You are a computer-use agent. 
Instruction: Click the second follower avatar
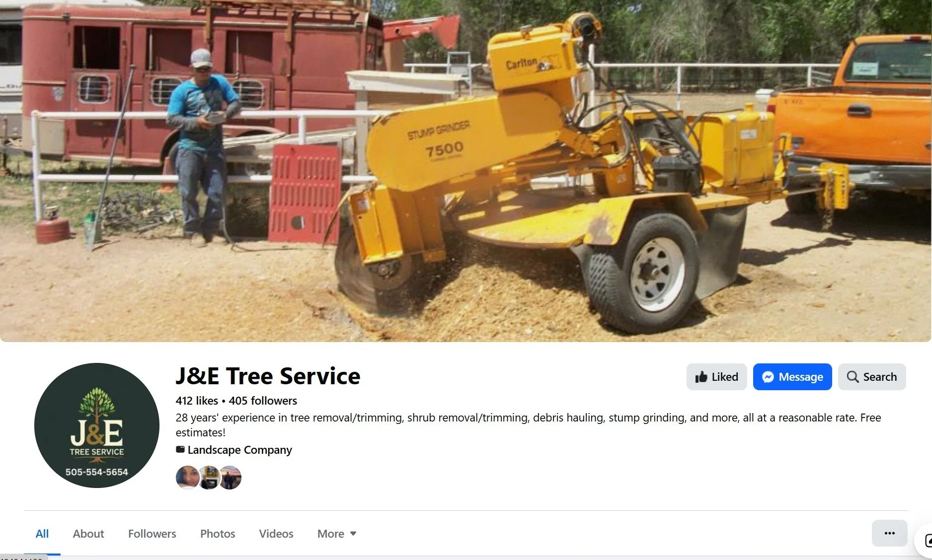pyautogui.click(x=209, y=478)
